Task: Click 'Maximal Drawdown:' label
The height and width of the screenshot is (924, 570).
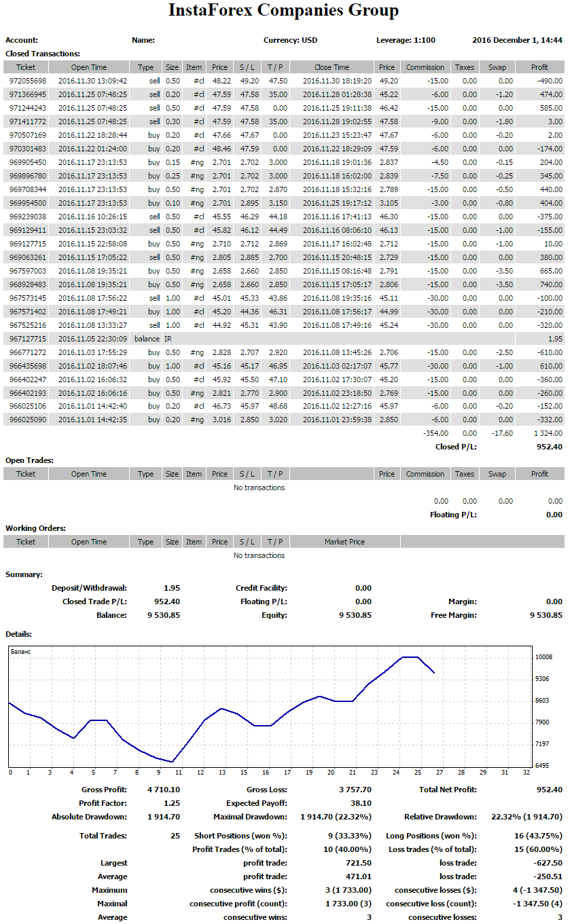Action: pyautogui.click(x=250, y=817)
